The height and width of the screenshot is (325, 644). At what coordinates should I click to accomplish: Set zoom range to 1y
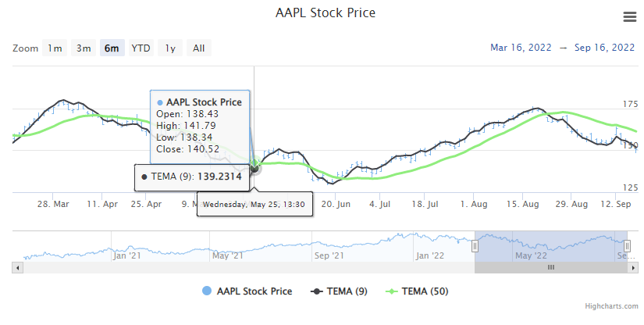point(169,48)
